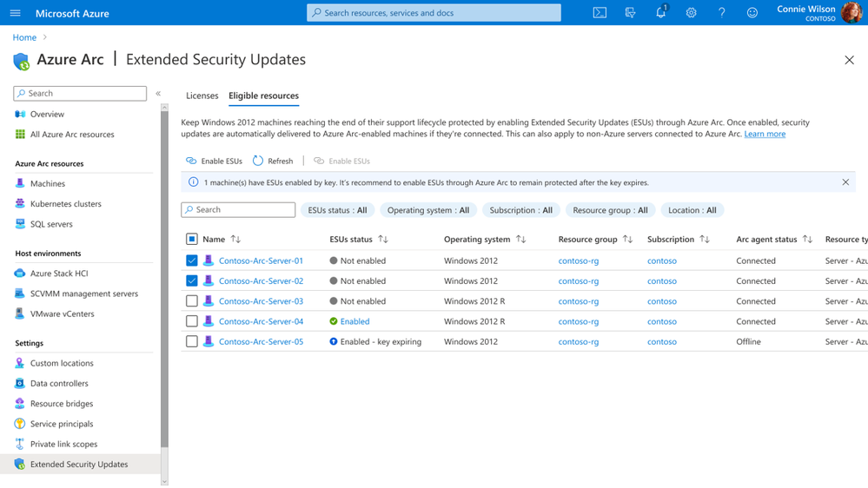This screenshot has height=488, width=868.
Task: Open SQL servers in the sidebar
Action: (x=51, y=224)
